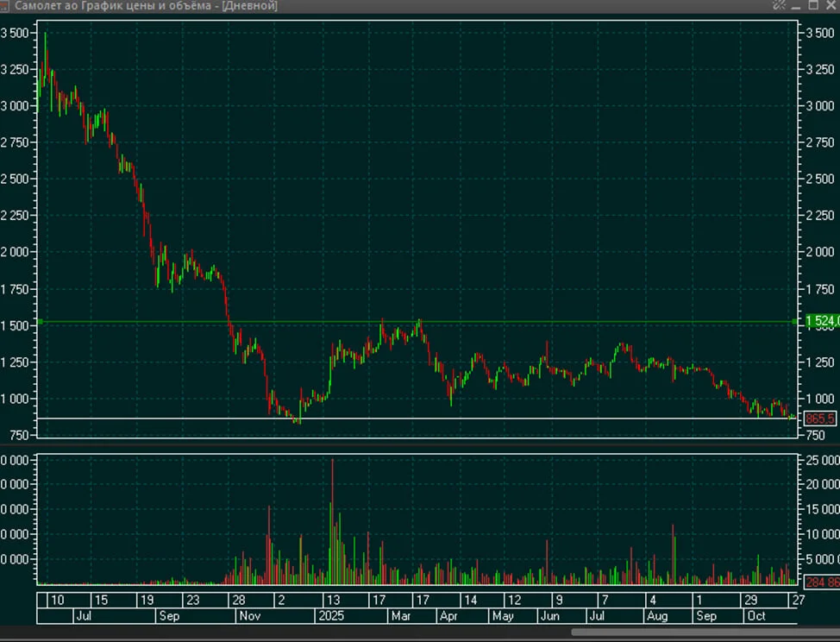The height and width of the screenshot is (642, 840).
Task: Select the green 1 524 price level label
Action: tap(823, 321)
